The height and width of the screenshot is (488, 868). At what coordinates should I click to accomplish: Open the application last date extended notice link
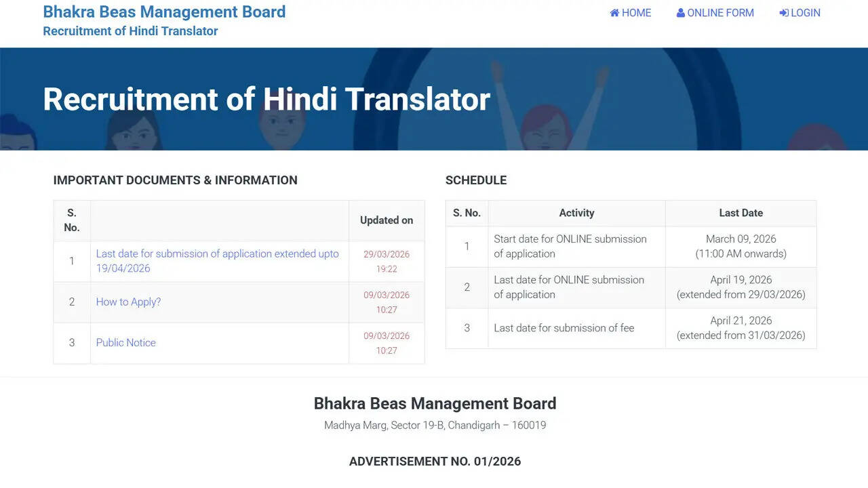click(217, 261)
